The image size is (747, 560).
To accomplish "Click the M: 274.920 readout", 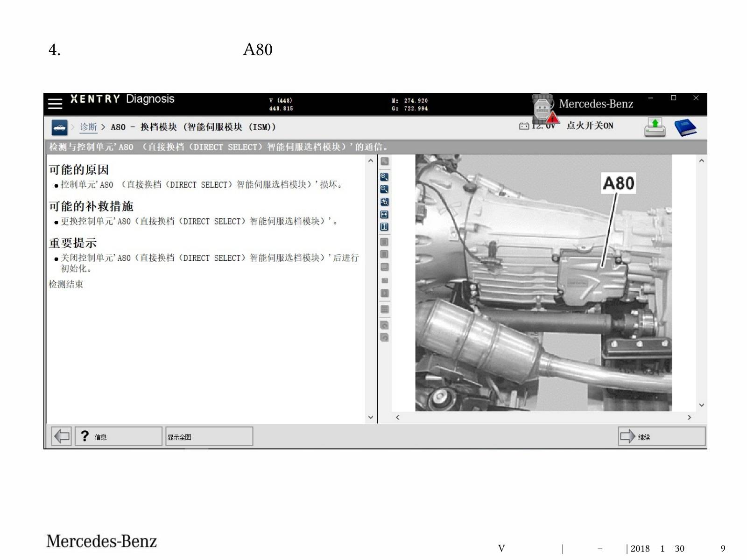I will pyautogui.click(x=410, y=100).
